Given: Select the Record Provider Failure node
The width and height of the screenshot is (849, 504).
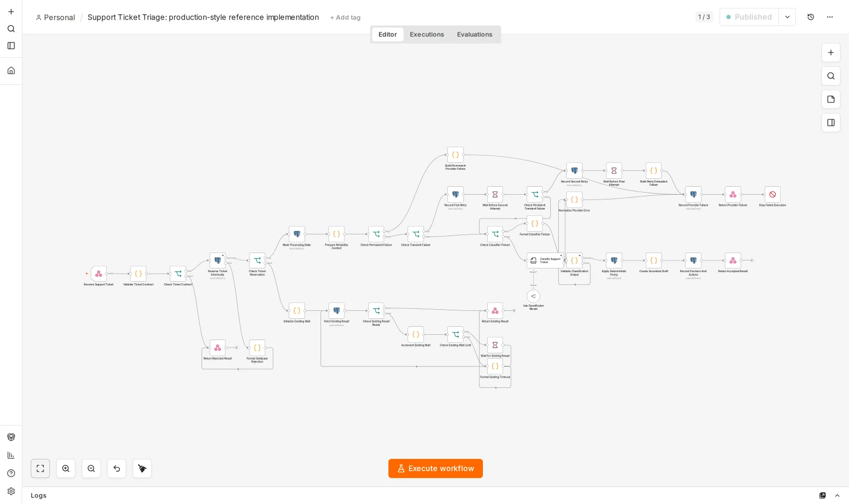Looking at the screenshot, I should 693,194.
